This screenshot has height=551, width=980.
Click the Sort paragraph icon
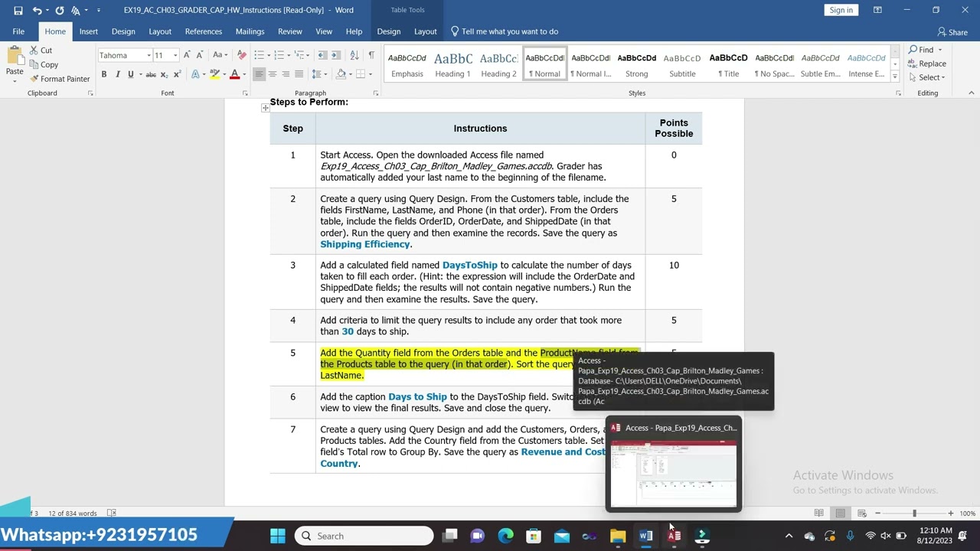(x=354, y=55)
